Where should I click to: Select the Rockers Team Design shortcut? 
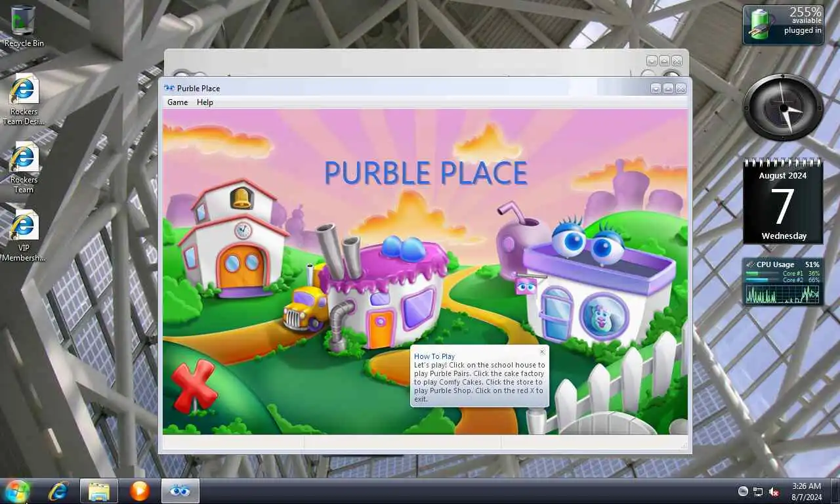click(24, 100)
